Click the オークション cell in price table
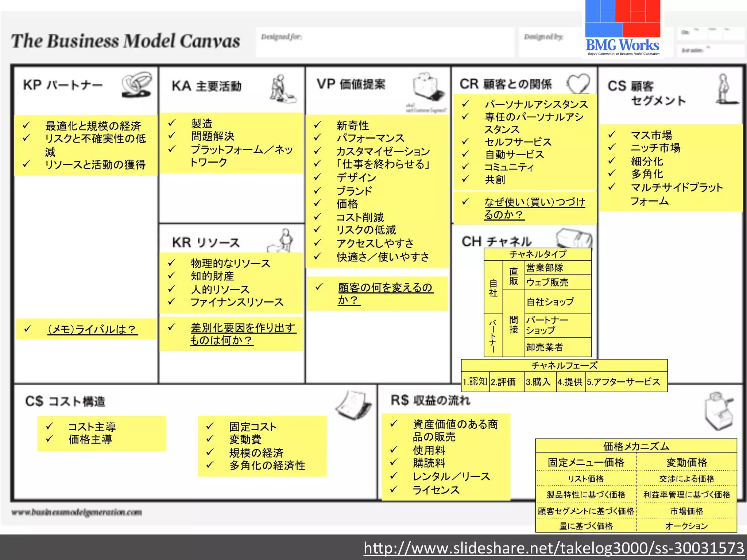747x560 pixels. 686,526
